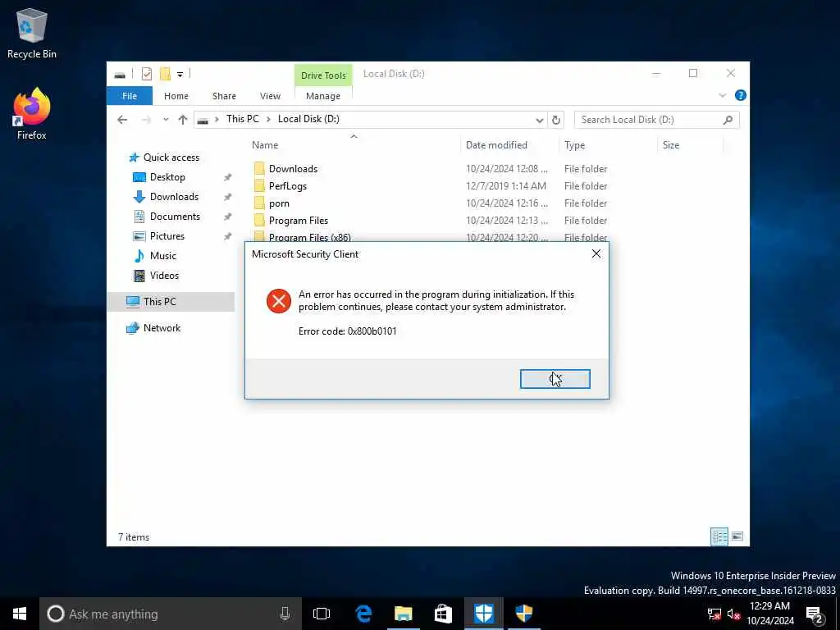Close the Microsoft Security Client dialog
The height and width of the screenshot is (630, 840).
(596, 254)
